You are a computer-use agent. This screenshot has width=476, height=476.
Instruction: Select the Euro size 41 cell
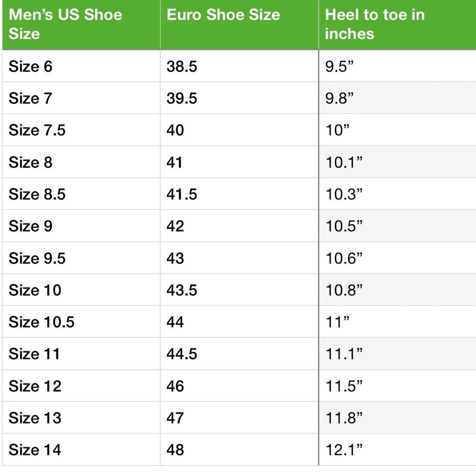[239, 162]
